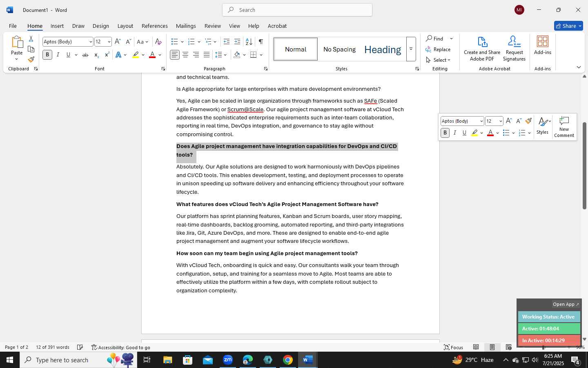Open Zoom app from taskbar
The image size is (588, 368).
coord(228,360)
